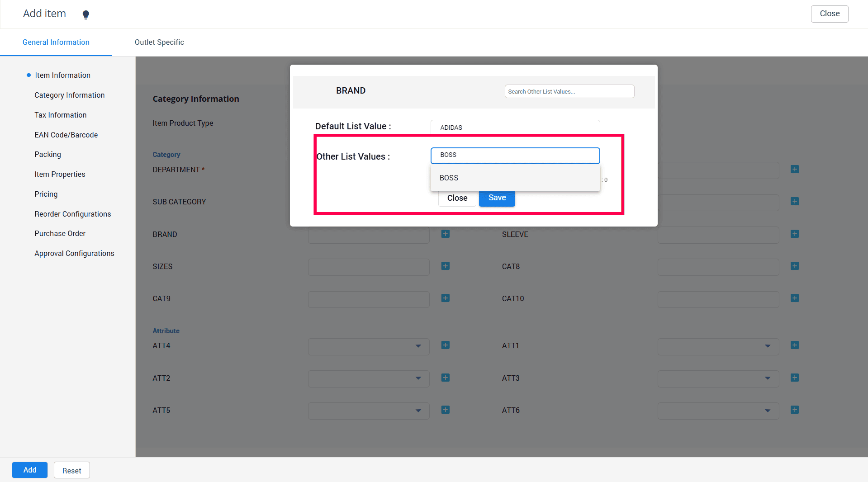Click Close button in the BRAND dialog
This screenshot has height=482, width=868.
457,198
